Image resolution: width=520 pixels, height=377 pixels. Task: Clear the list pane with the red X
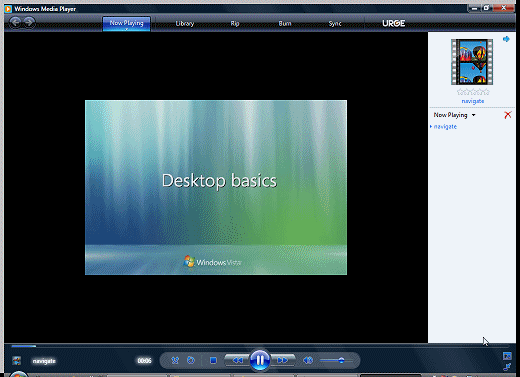(507, 115)
